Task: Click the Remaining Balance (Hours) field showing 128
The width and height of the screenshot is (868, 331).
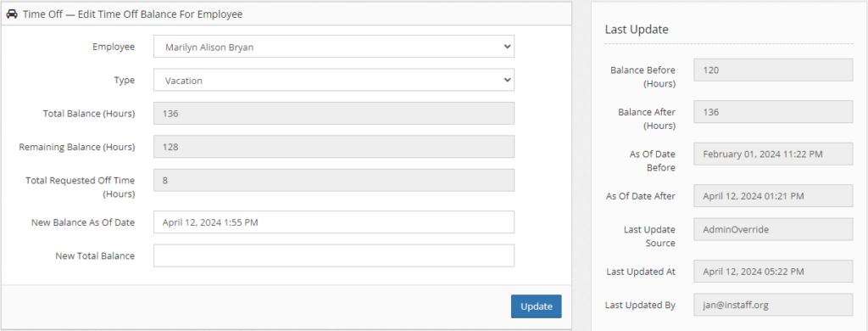Action: coord(334,146)
